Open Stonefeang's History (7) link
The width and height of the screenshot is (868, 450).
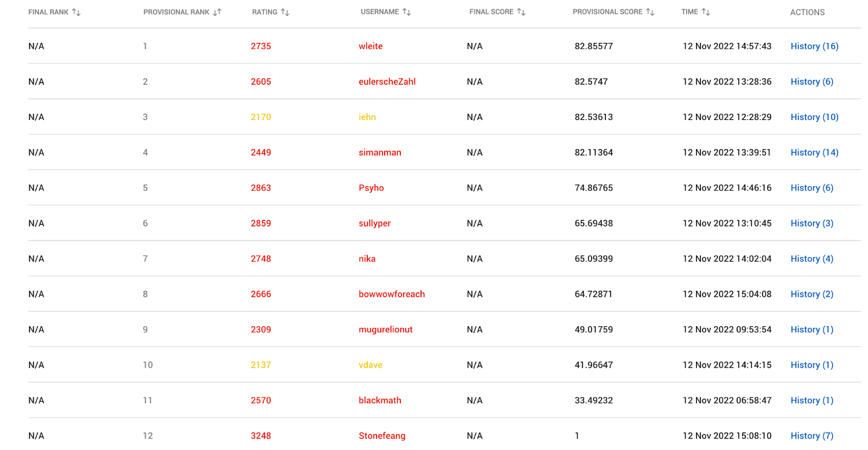(812, 436)
